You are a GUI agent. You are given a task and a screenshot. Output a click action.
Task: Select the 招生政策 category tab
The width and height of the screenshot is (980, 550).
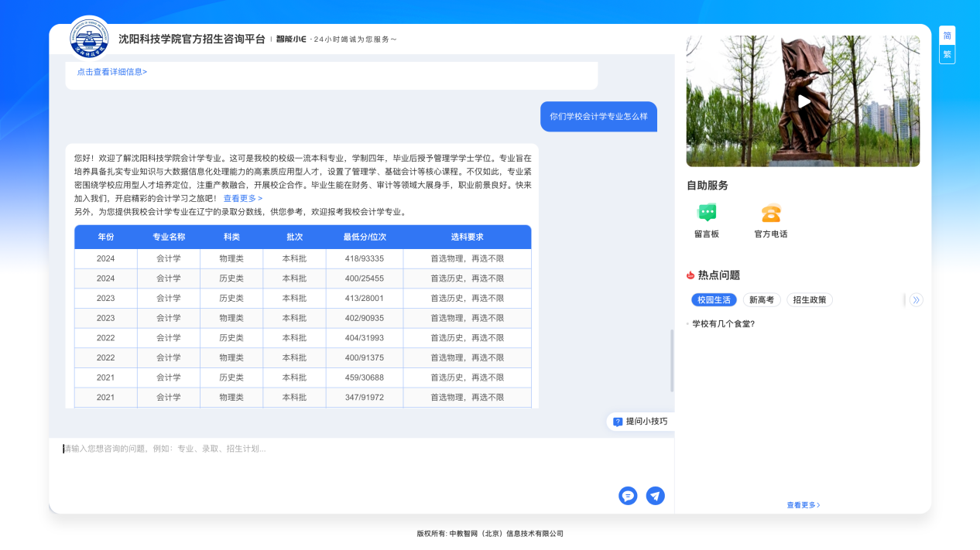click(809, 300)
